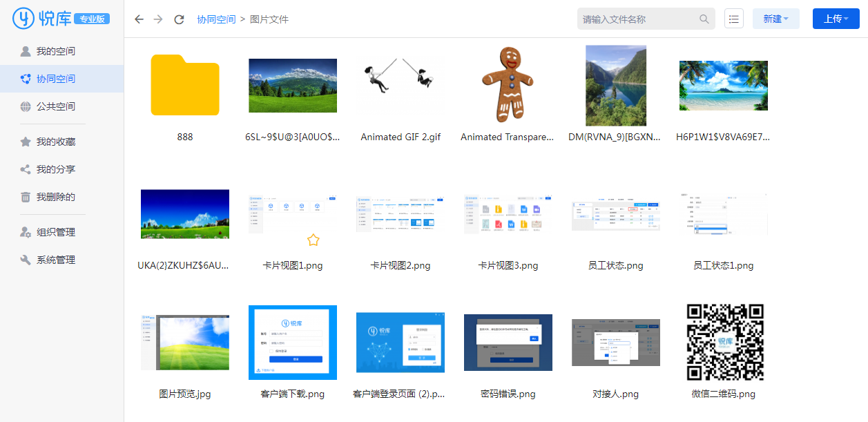Screen dimensions: 868x422
Task: Click 协同空间 breadcrumb link
Action: (216, 19)
